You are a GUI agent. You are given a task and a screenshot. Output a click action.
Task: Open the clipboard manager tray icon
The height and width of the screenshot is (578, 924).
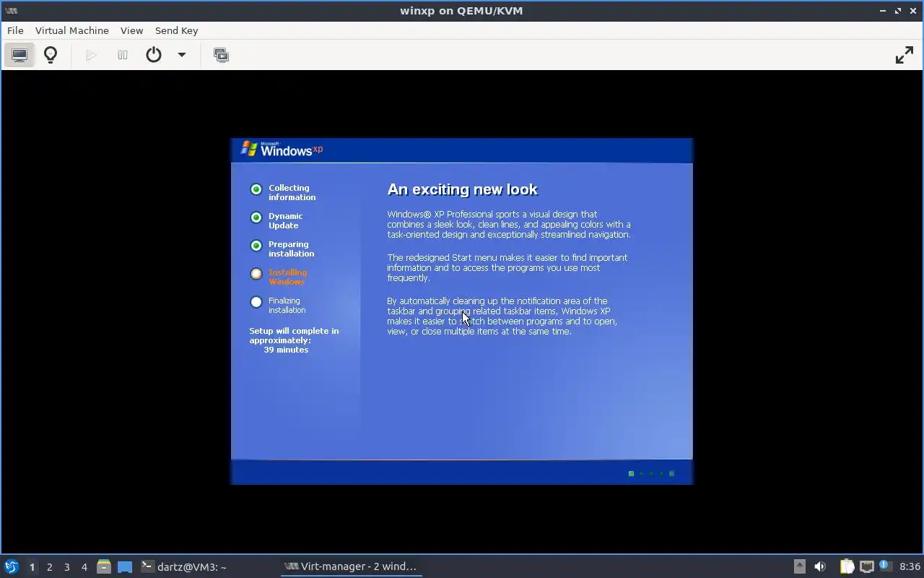(x=847, y=566)
